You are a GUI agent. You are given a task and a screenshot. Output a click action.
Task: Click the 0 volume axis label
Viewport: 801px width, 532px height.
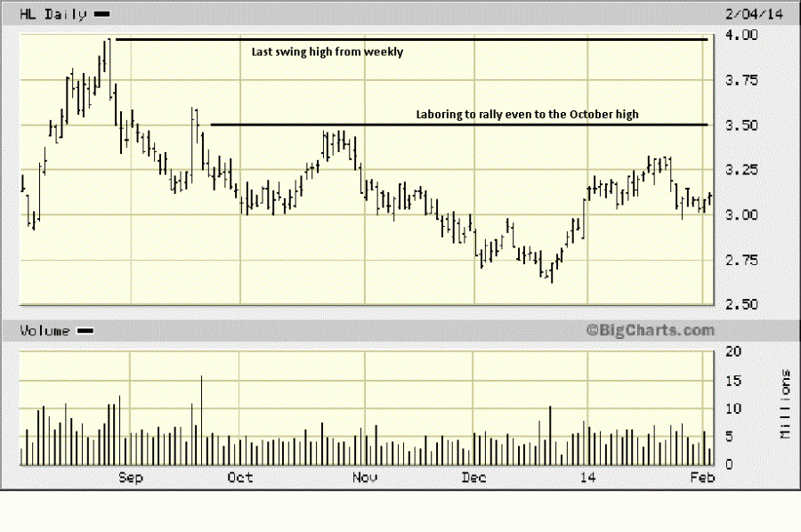730,464
